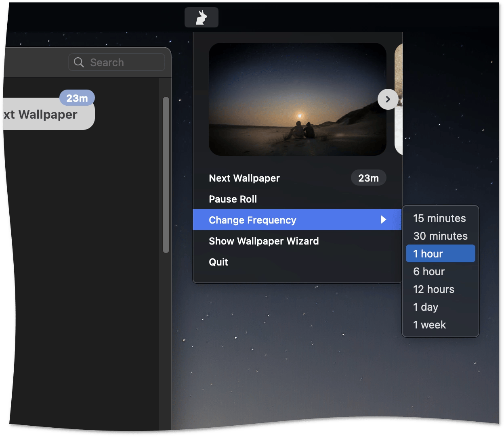The height and width of the screenshot is (437, 504).
Task: Click Next Wallpaper menu item
Action: point(244,178)
